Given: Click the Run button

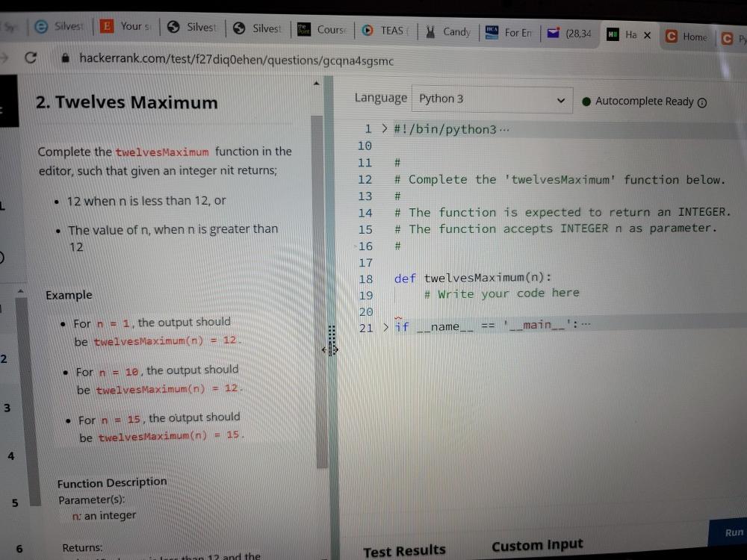Looking at the screenshot, I should 728,532.
